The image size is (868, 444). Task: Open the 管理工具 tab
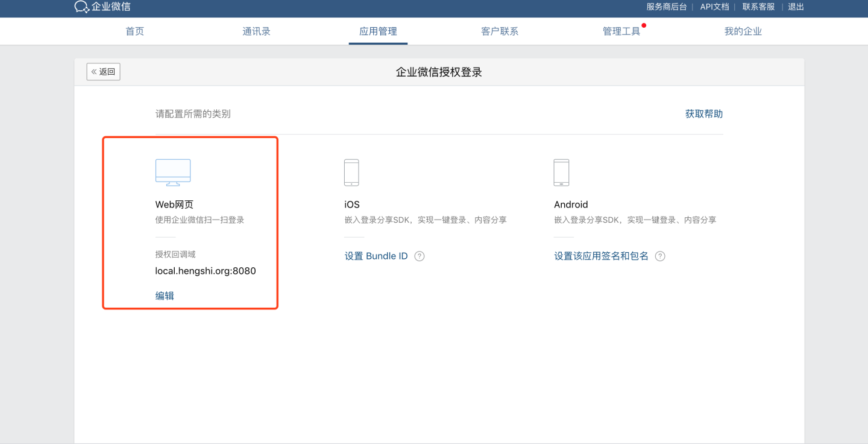tap(621, 31)
